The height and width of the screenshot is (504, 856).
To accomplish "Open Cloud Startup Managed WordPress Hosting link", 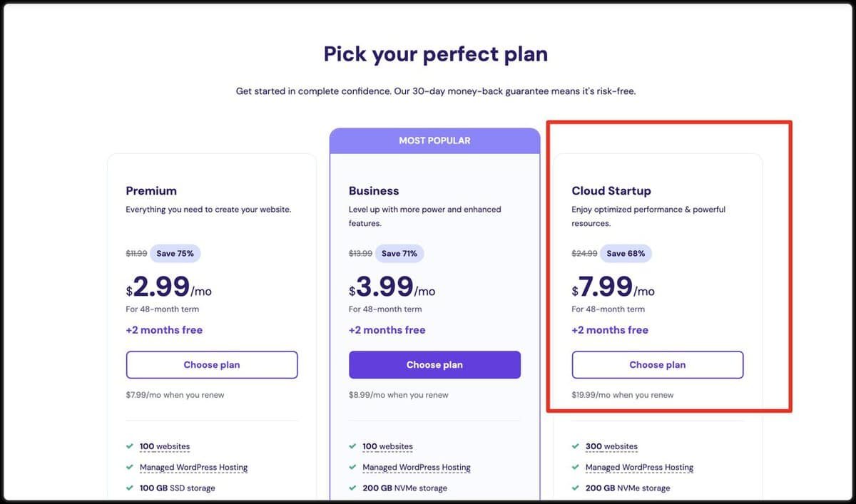I will 639,467.
